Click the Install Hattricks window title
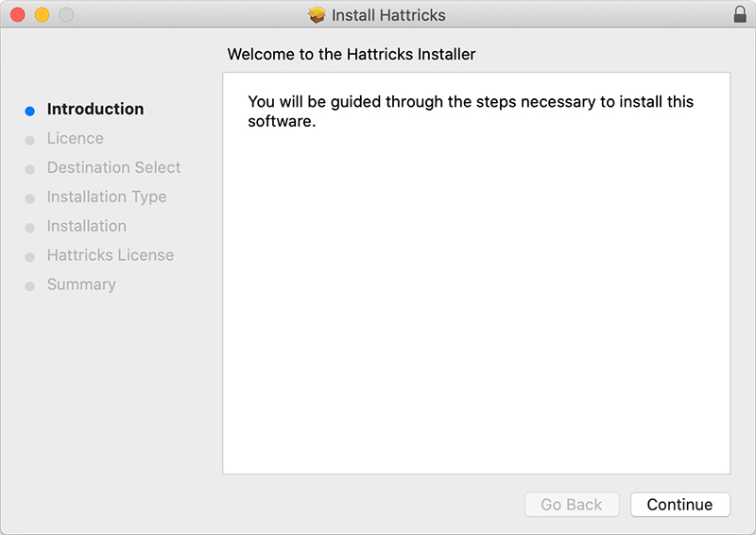Viewport: 756px width, 535px height. click(388, 15)
